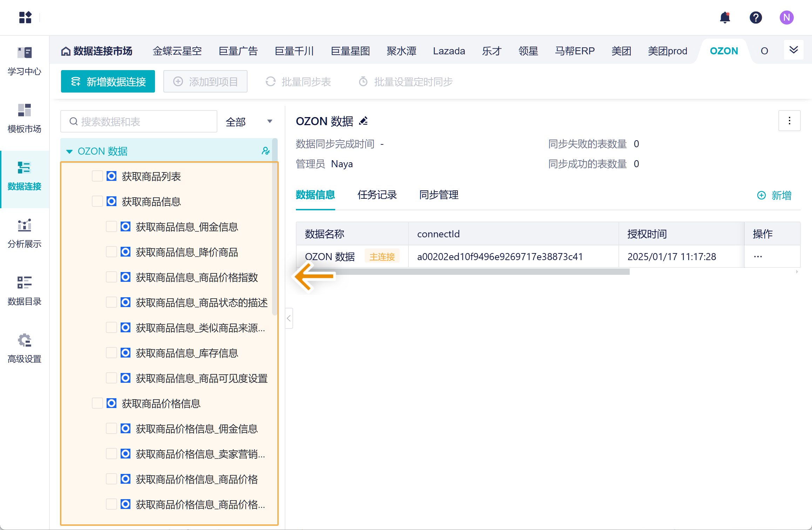The width and height of the screenshot is (812, 530).
Task: Click the edit pencil beside OZON 数据 title
Action: (364, 121)
